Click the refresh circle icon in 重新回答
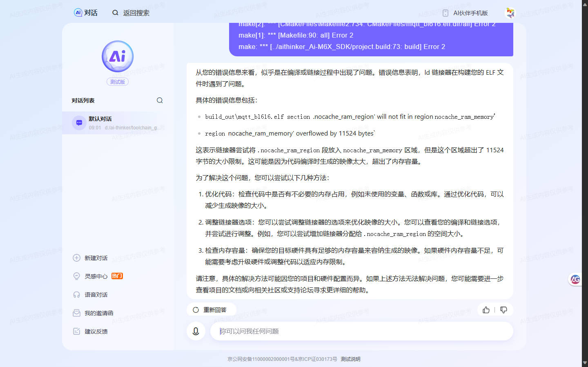 (x=196, y=310)
